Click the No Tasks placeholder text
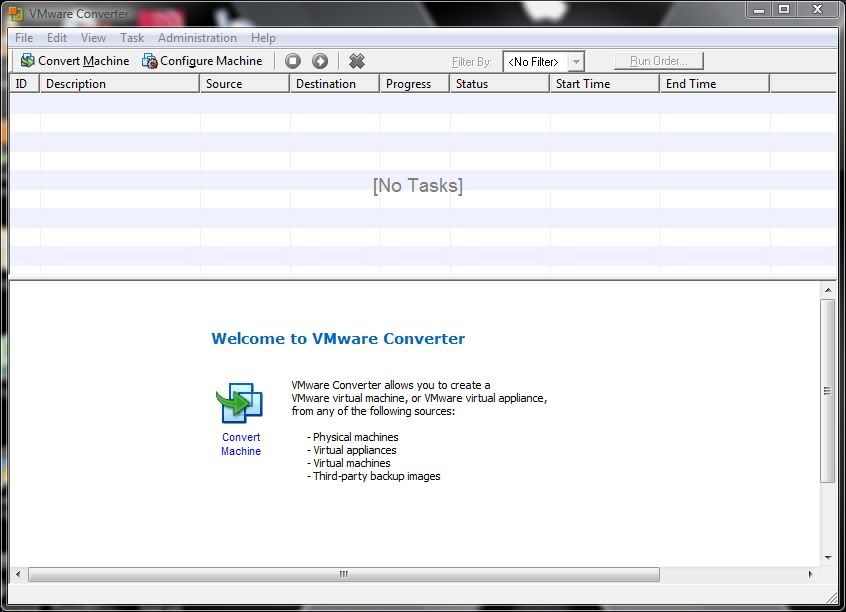 (418, 185)
